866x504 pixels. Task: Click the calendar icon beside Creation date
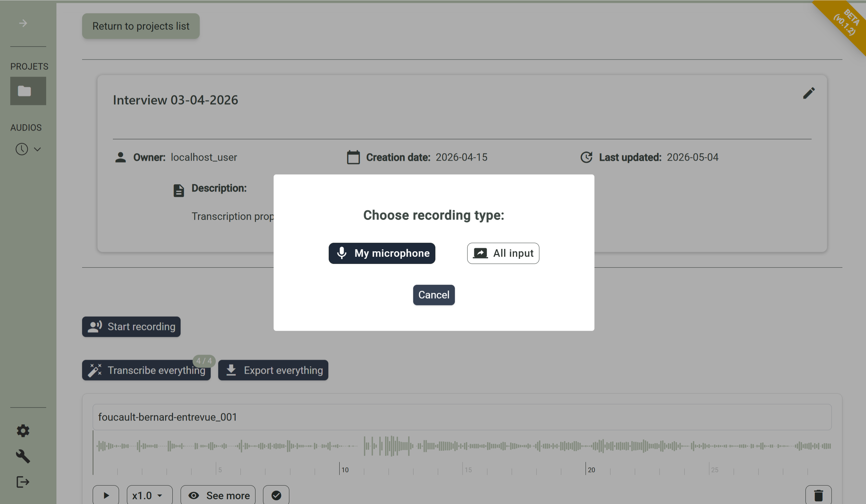[x=353, y=157]
